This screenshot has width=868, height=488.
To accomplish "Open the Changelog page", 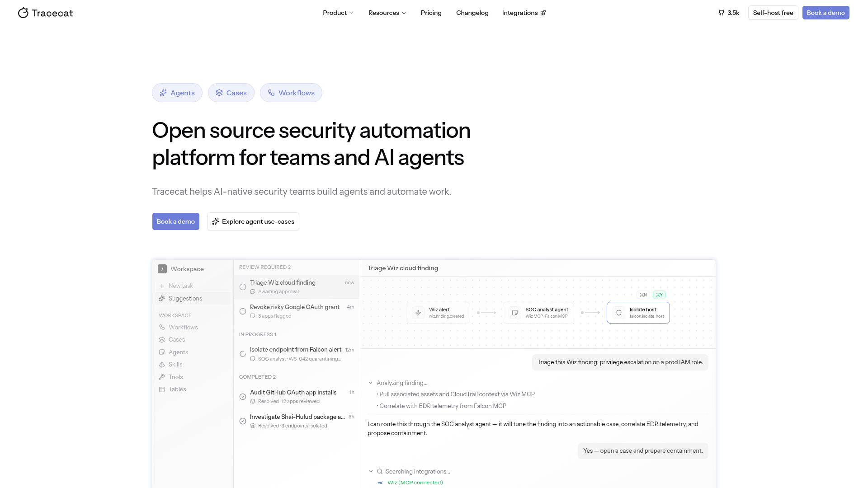I will (472, 13).
